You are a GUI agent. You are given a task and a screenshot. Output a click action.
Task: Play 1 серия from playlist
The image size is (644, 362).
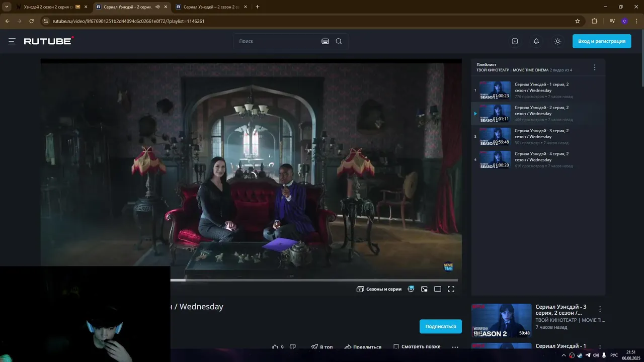(x=538, y=90)
